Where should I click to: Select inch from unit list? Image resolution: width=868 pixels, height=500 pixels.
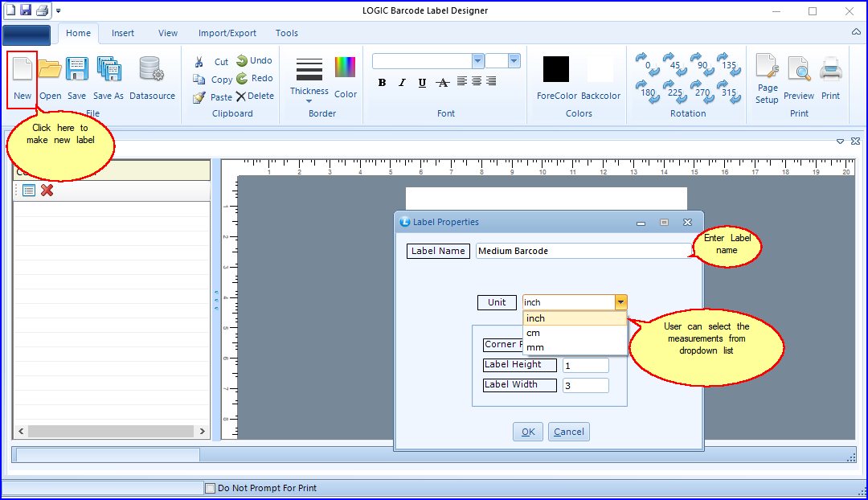[575, 318]
